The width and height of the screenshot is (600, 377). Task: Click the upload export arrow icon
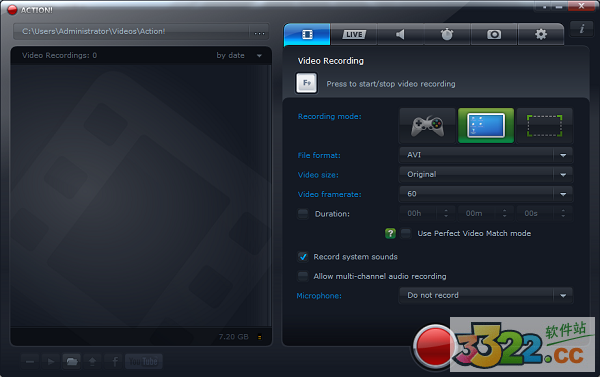92,361
